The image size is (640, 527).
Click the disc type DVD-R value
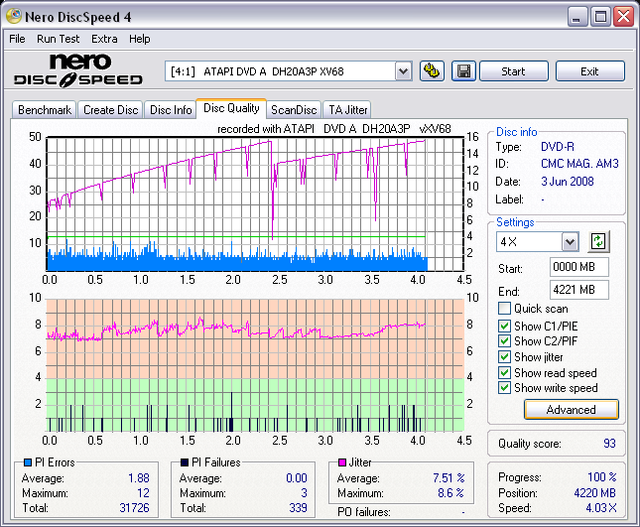pos(558,147)
